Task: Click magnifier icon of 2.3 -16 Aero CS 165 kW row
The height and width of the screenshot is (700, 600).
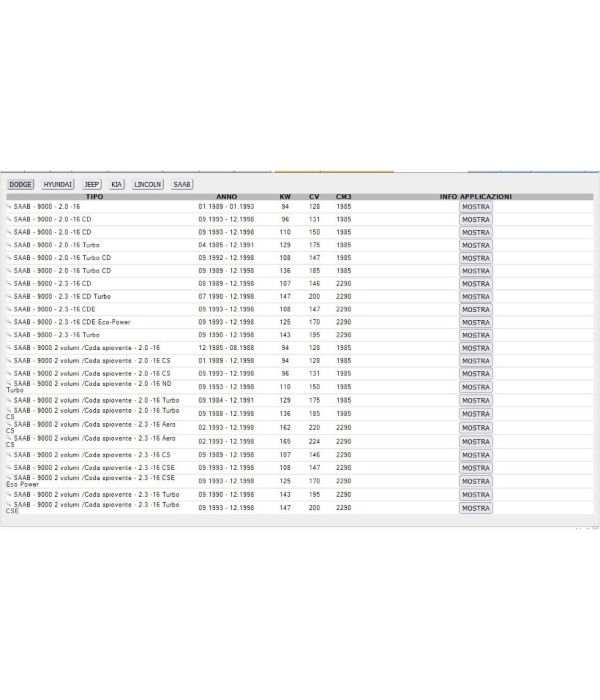Action: click(9, 438)
